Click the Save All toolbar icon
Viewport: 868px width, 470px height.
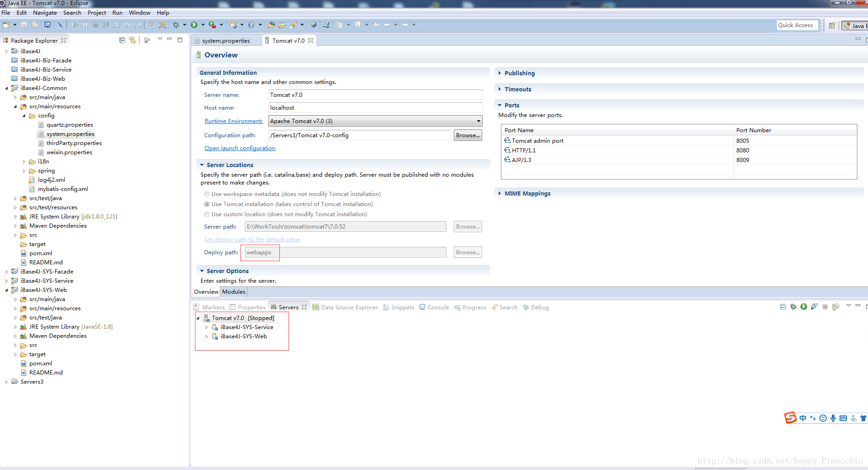[34, 25]
